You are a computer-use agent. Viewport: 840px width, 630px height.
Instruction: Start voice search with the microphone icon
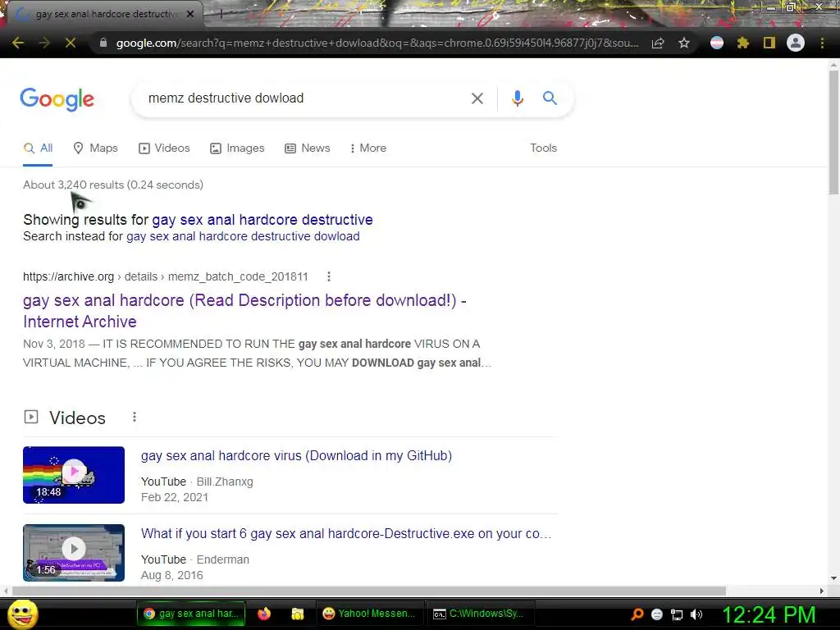point(517,98)
